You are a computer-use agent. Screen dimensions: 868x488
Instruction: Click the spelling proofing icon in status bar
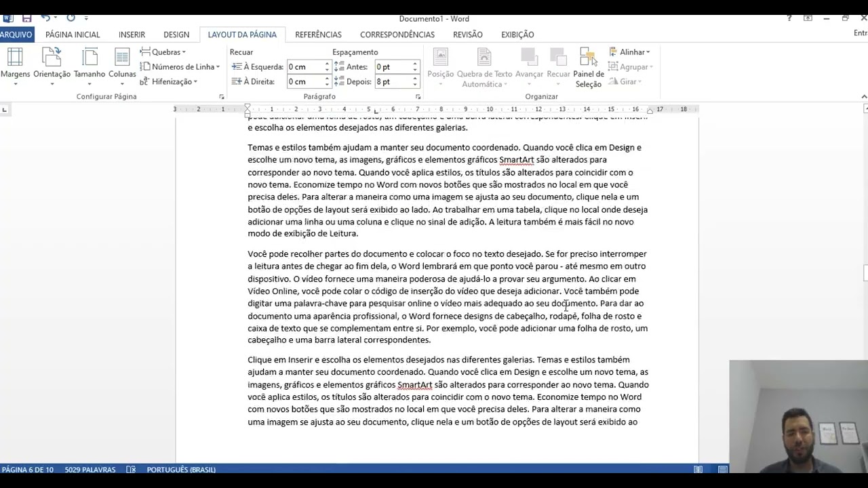pos(131,469)
